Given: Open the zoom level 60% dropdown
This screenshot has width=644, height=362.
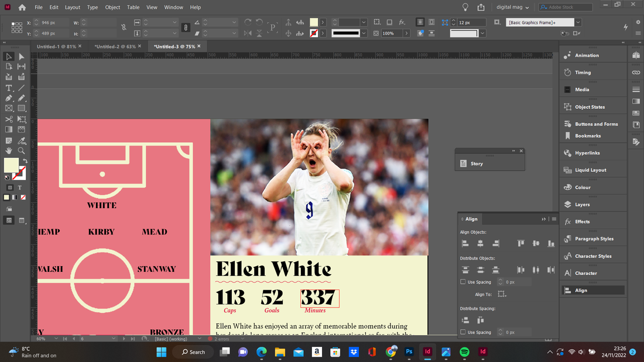Looking at the screenshot, I should (x=56, y=339).
